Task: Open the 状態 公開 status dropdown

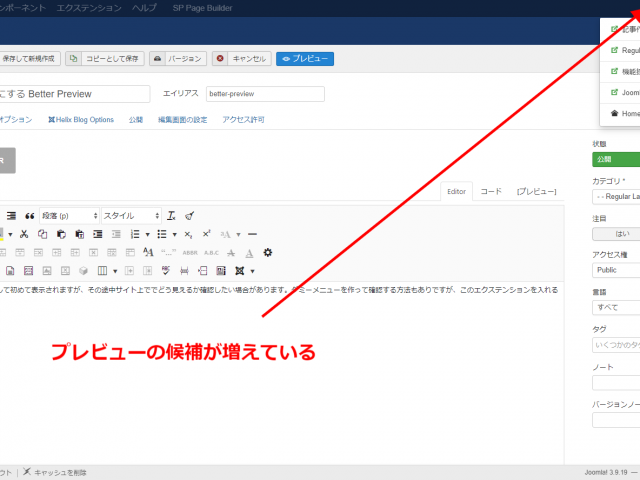Action: (616, 159)
